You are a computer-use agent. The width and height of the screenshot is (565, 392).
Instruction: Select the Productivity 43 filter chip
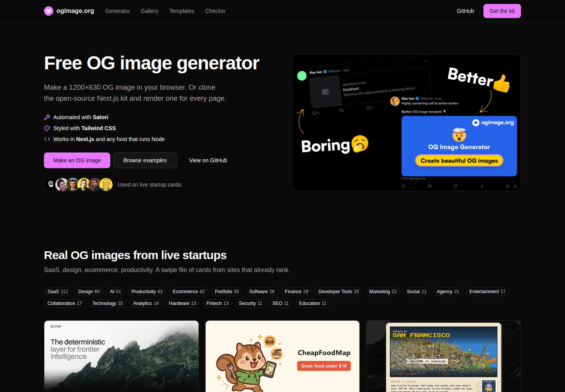147,292
